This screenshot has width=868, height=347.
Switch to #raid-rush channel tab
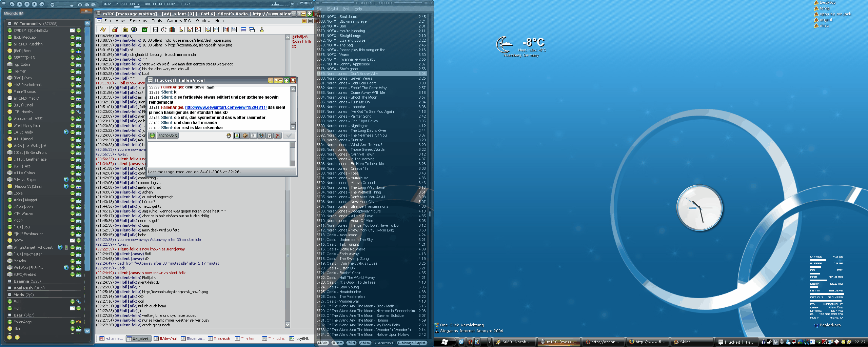pyautogui.click(x=219, y=339)
